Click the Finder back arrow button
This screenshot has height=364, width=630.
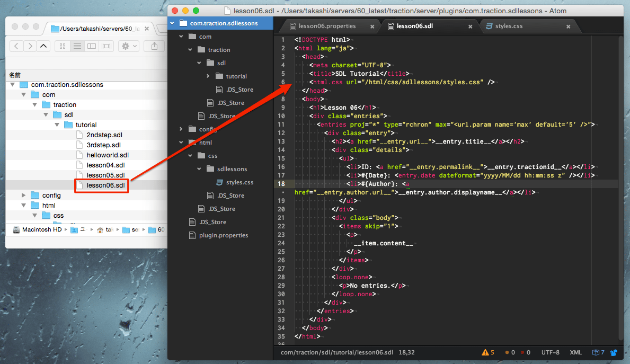[x=16, y=46]
